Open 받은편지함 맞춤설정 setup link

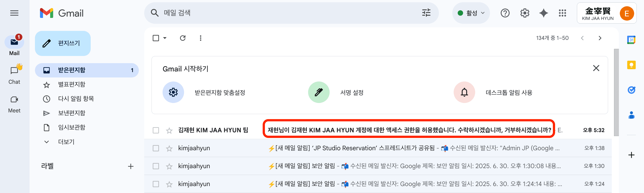pyautogui.click(x=220, y=92)
